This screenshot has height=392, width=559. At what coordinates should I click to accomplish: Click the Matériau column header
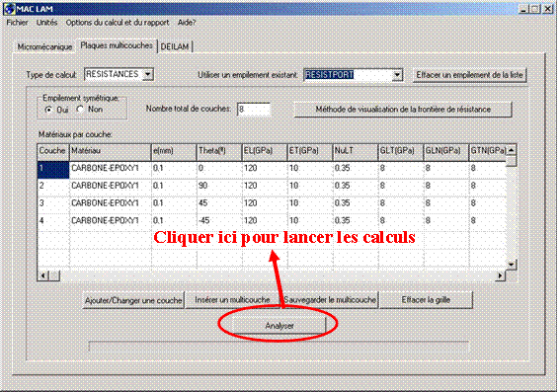click(x=111, y=151)
